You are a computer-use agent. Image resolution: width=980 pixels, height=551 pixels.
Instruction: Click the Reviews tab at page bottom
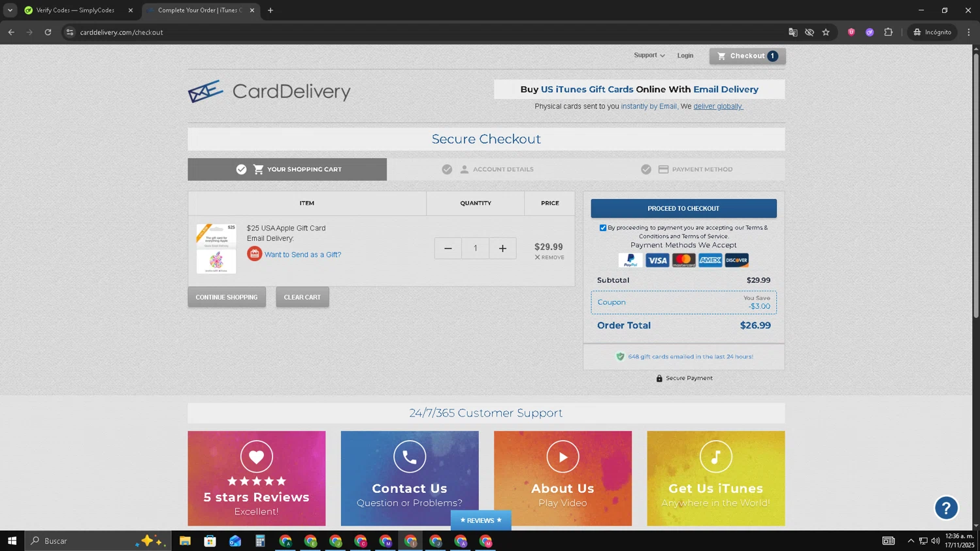481,520
